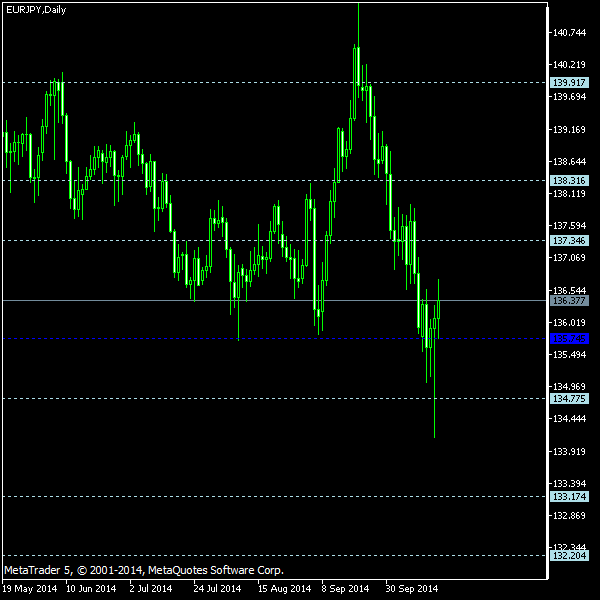Image resolution: width=600 pixels, height=600 pixels.
Task: Click the blue 135.745 level label
Action: click(569, 339)
